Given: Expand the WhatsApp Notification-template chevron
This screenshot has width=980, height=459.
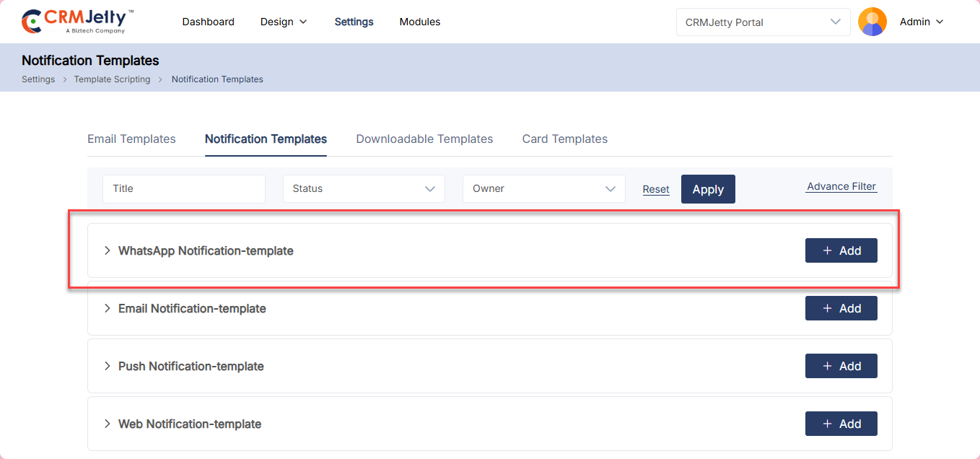Looking at the screenshot, I should pos(108,250).
